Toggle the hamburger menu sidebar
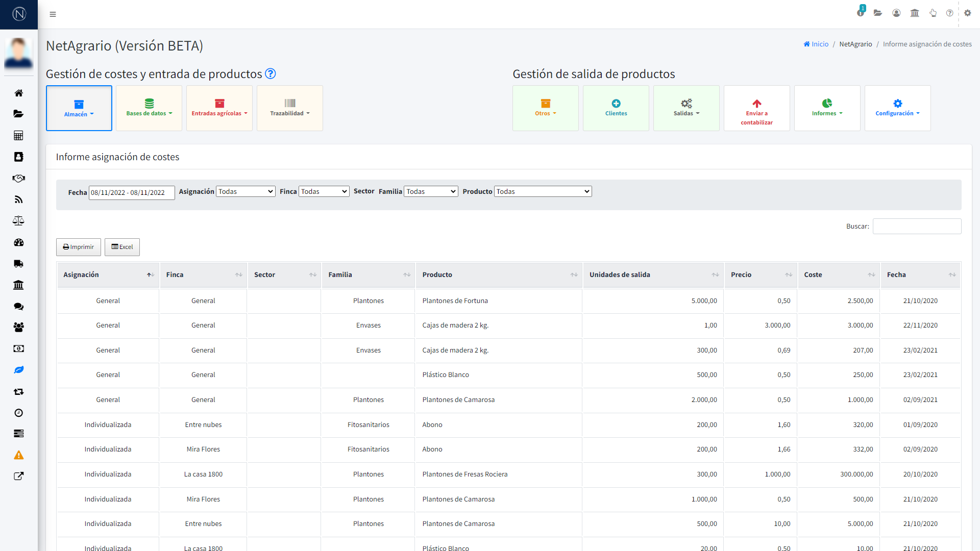The width and height of the screenshot is (980, 551). 53,14
